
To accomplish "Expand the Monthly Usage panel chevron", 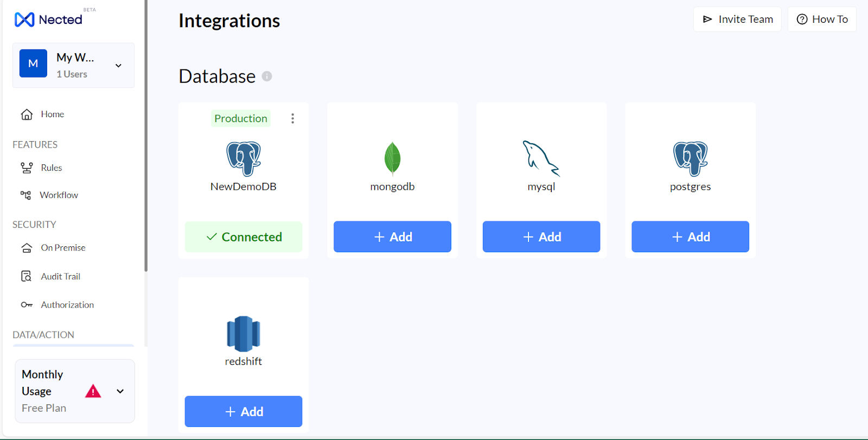I will click(x=120, y=391).
